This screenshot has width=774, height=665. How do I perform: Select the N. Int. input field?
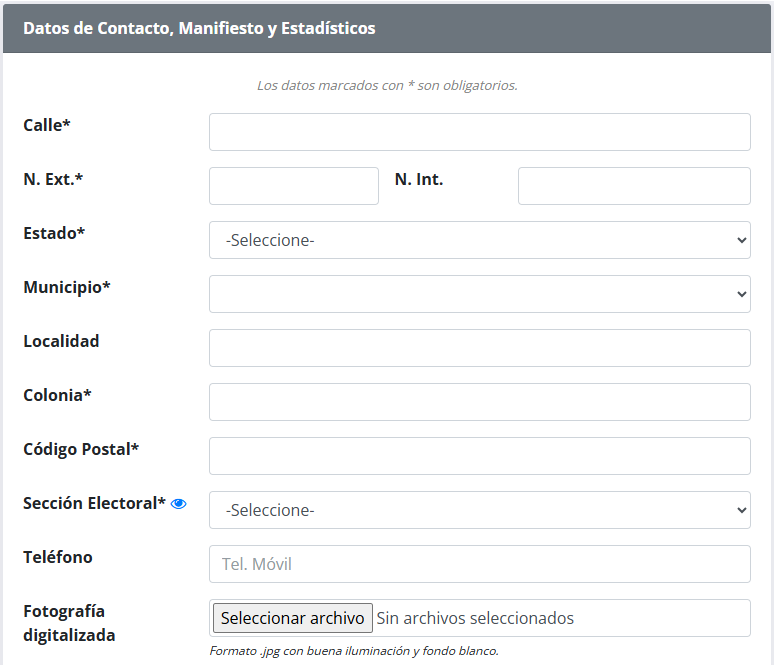pos(634,186)
